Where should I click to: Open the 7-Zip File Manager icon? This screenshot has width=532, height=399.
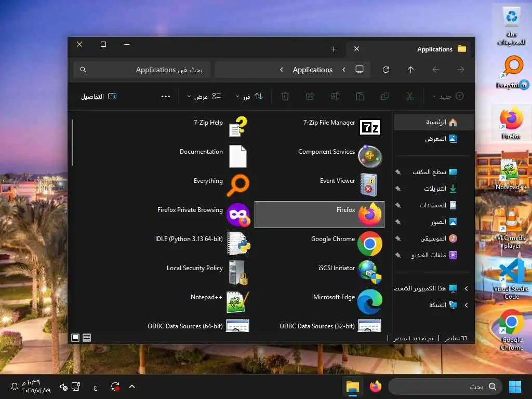click(x=370, y=127)
